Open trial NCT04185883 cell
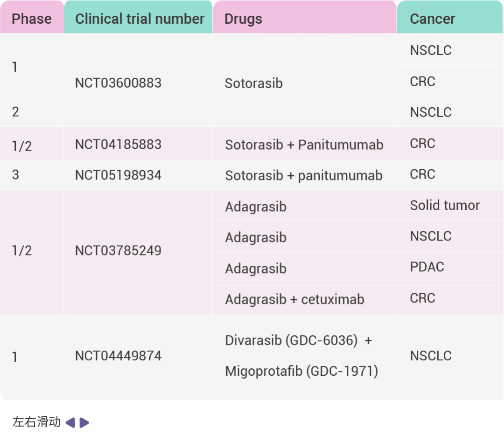 [x=118, y=145]
